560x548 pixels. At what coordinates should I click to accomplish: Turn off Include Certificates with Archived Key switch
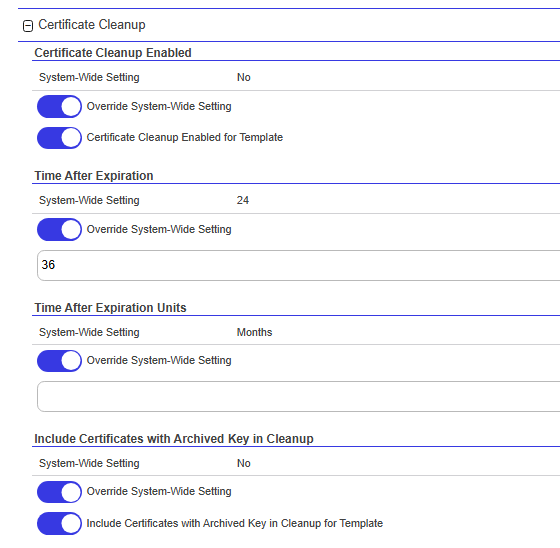pyautogui.click(x=59, y=523)
